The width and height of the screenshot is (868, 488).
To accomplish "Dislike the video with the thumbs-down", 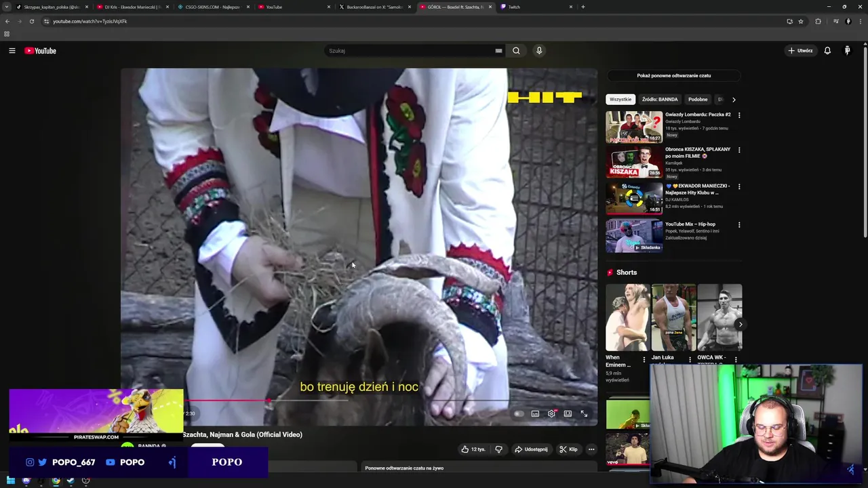I will tap(498, 449).
